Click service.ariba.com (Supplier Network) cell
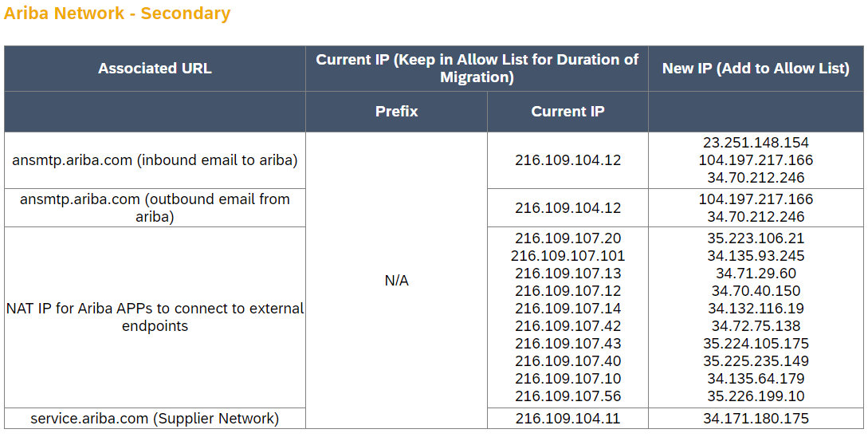Viewport: 868px width, 441px height. point(155,419)
